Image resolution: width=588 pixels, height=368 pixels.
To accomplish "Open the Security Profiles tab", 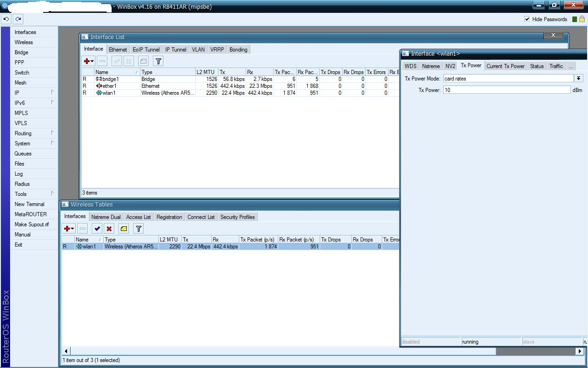I will pyautogui.click(x=237, y=217).
